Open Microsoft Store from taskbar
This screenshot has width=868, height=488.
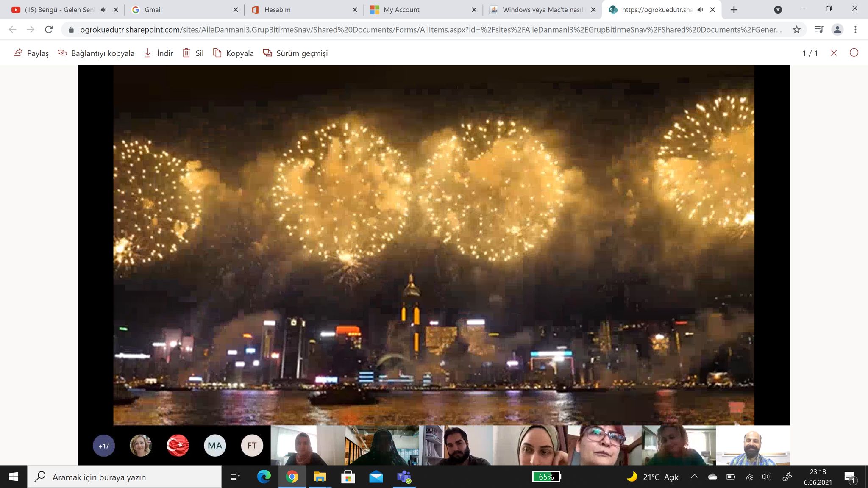(348, 477)
